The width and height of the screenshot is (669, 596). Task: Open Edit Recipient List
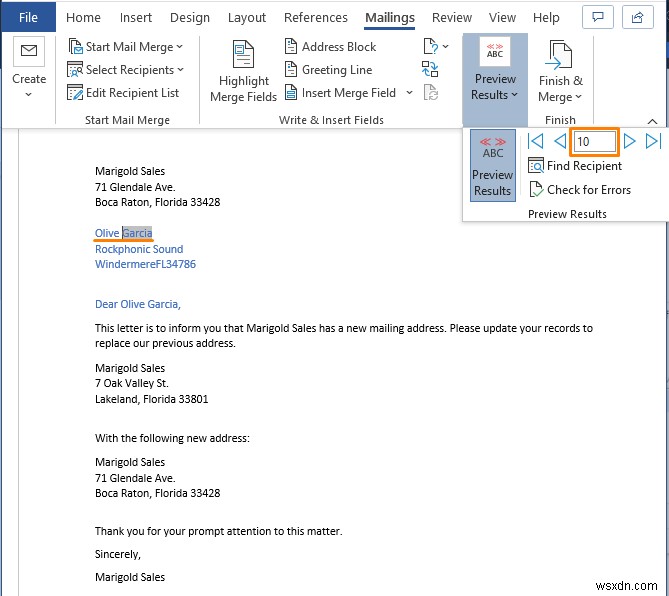(123, 93)
